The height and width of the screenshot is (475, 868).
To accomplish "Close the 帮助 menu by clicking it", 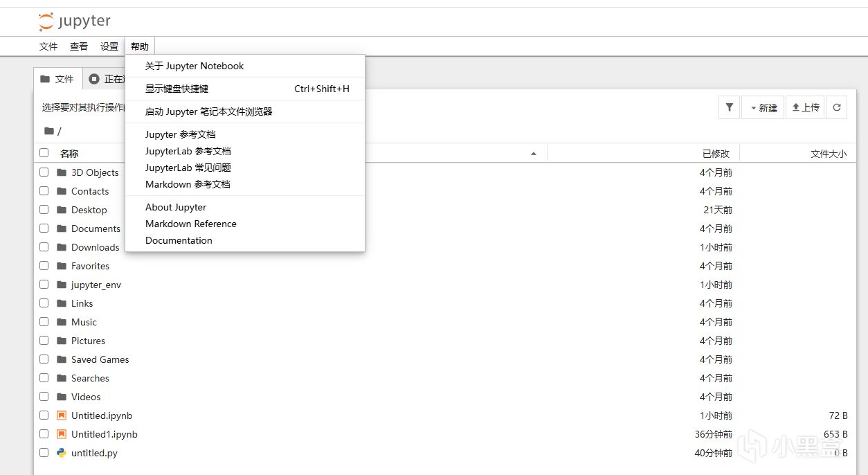I will click(140, 46).
